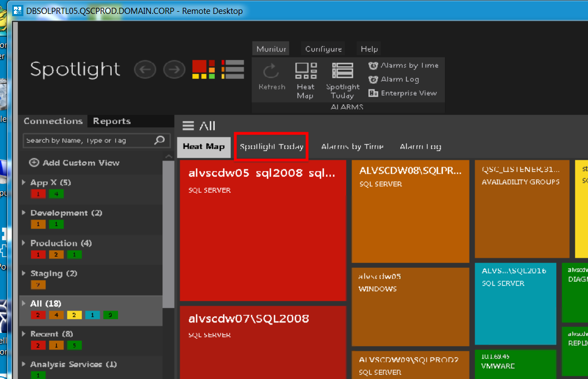Screen dimensions: 588x379
Task: Click the orange 1 badge under Development
Action: pyautogui.click(x=38, y=225)
